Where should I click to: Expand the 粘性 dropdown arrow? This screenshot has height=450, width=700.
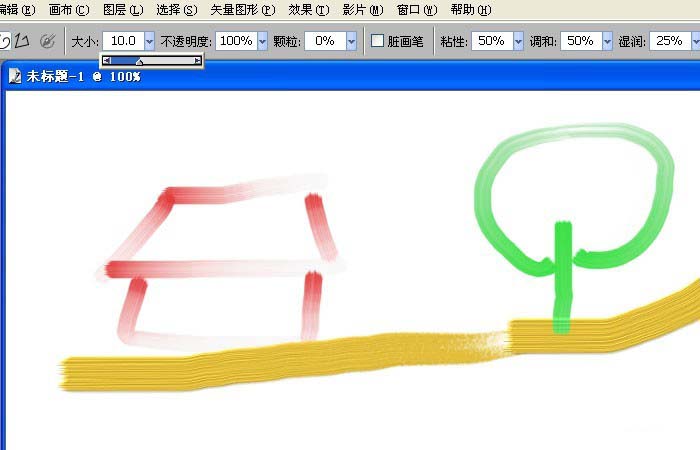[518, 41]
